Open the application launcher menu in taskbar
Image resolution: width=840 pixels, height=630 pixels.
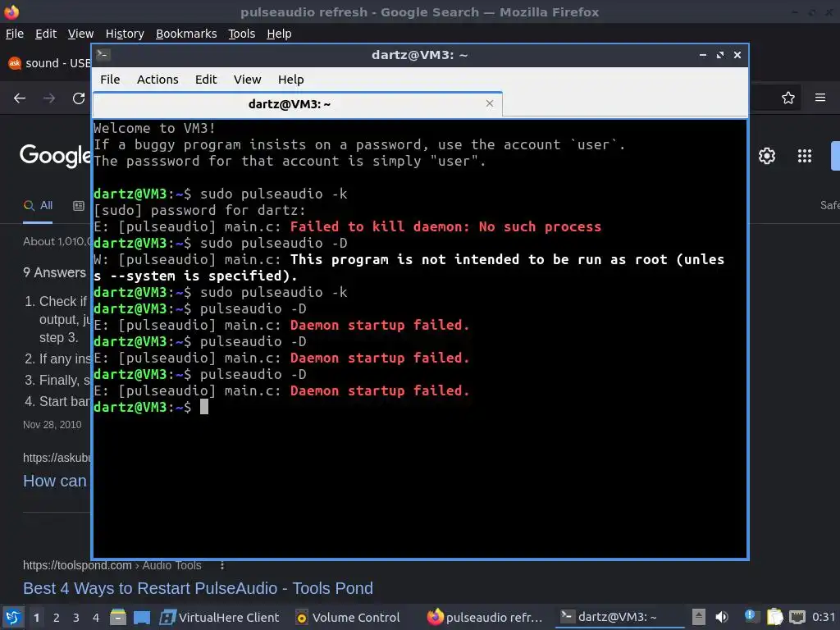[13, 618]
